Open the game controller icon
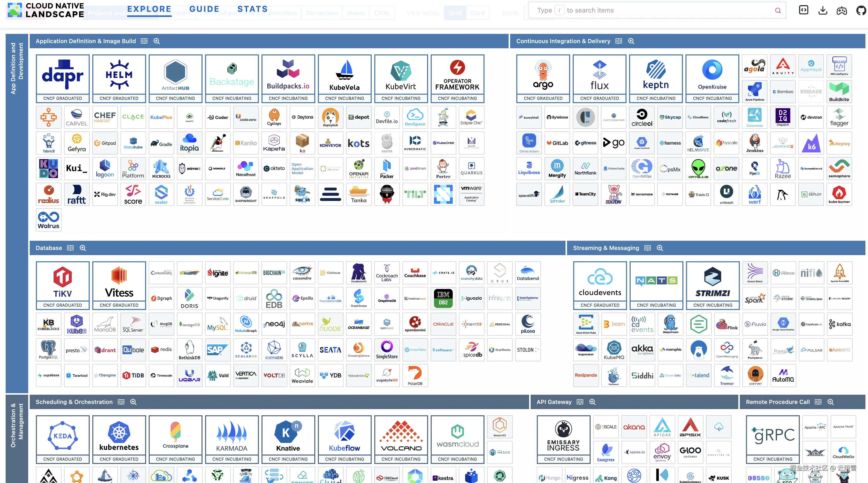This screenshot has width=868, height=483. pyautogui.click(x=841, y=11)
